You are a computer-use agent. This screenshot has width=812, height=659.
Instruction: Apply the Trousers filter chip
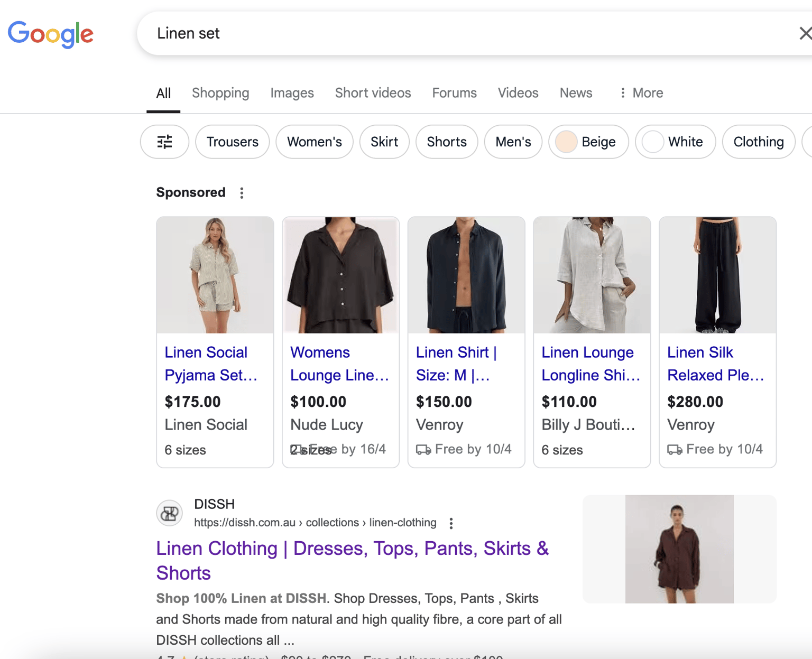[x=232, y=142]
